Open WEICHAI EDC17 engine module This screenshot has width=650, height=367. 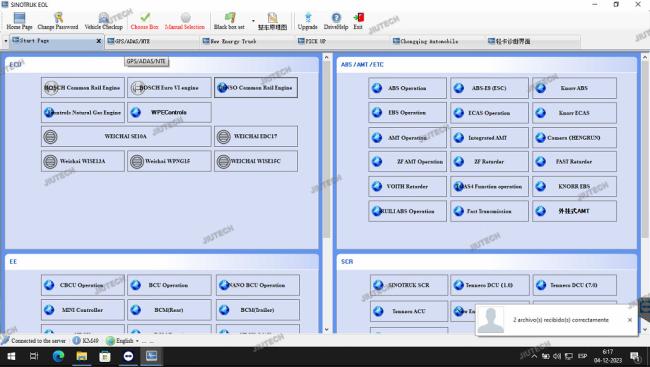coord(256,136)
